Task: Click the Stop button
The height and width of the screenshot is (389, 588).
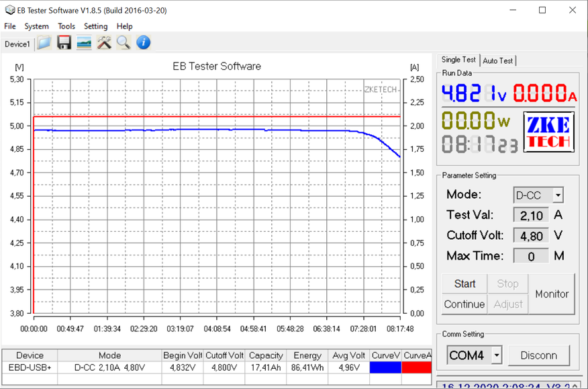Action: click(507, 284)
